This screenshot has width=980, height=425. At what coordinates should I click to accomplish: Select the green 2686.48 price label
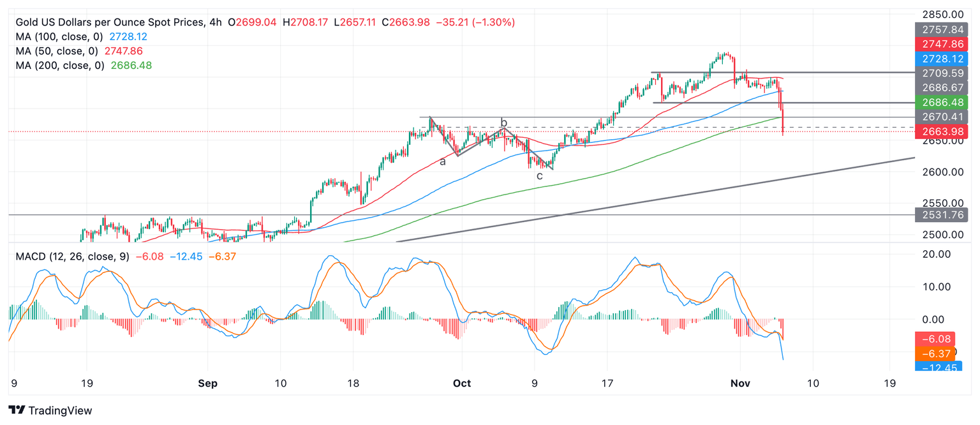pos(940,101)
